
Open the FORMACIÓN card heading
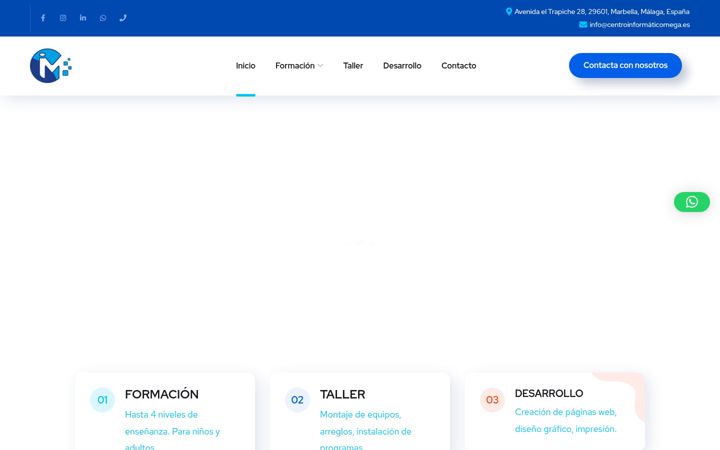162,394
